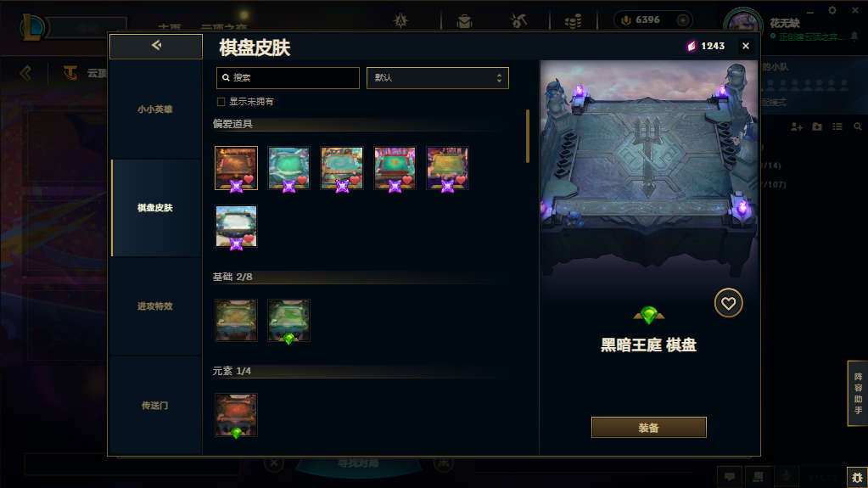Image resolution: width=868 pixels, height=488 pixels.
Task: Switch to the 小小英雄 tab
Action: [x=155, y=109]
